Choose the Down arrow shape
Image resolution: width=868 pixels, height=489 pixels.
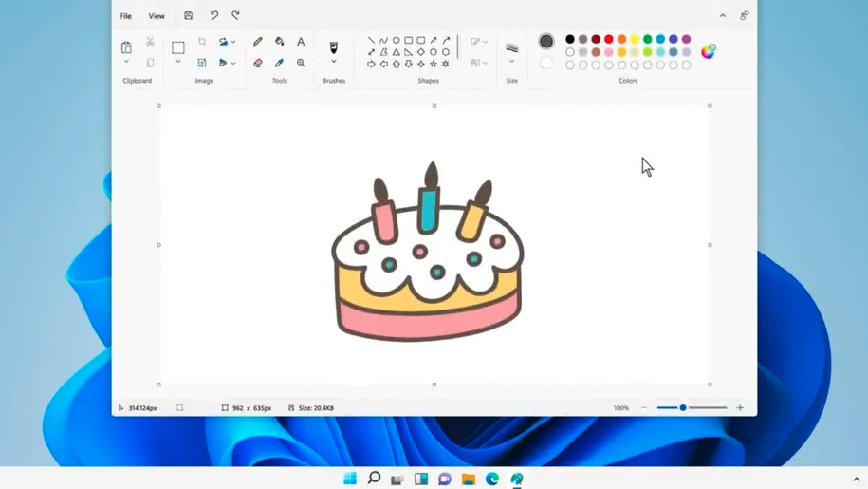(409, 65)
